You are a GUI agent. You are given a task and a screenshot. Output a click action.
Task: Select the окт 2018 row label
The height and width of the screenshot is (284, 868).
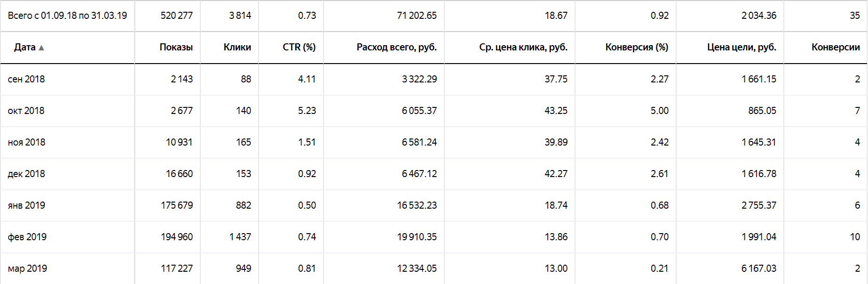click(x=26, y=111)
